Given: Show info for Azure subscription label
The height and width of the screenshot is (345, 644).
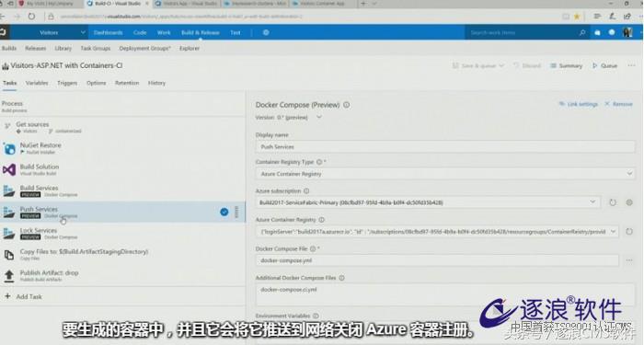Looking at the screenshot, I should 306,191.
